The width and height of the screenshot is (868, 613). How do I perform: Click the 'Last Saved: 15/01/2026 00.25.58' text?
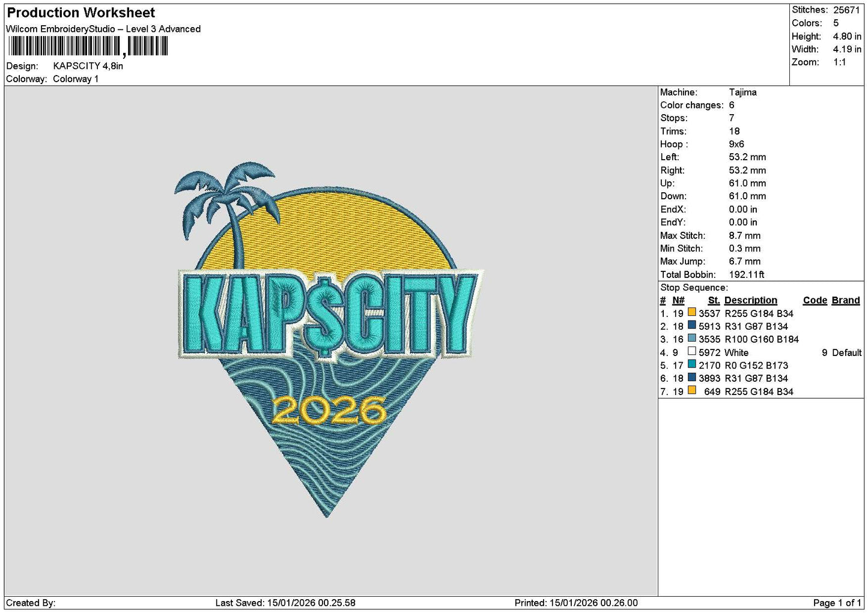285,603
